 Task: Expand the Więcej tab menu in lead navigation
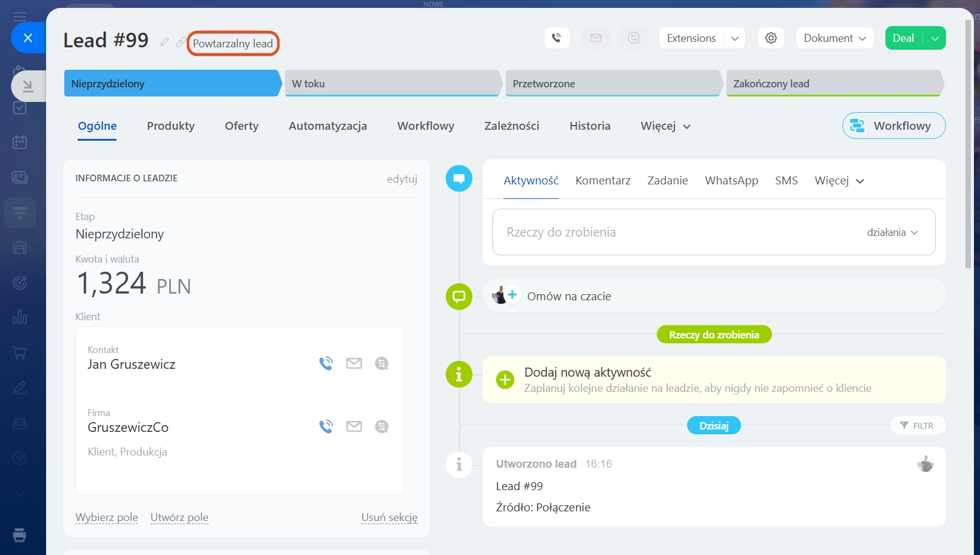665,126
